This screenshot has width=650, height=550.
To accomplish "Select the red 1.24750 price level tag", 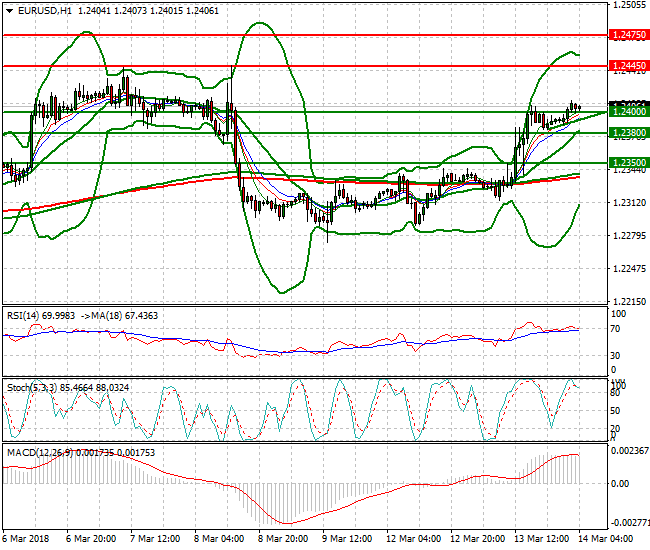I will click(630, 34).
